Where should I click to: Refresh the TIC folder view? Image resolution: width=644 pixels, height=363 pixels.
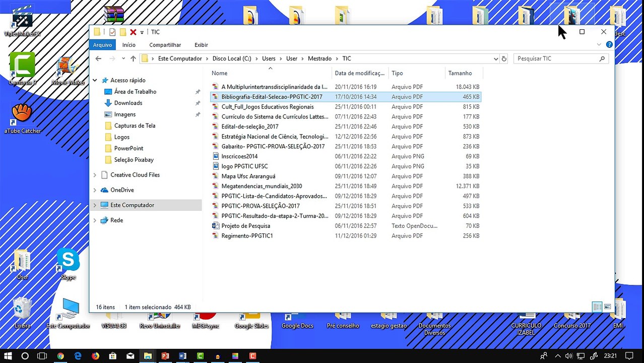pyautogui.click(x=503, y=58)
